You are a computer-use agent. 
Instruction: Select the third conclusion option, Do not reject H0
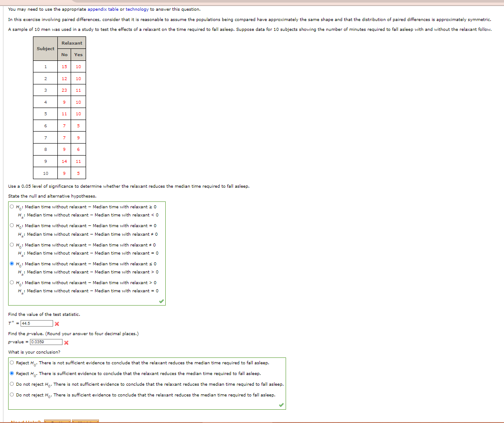[12, 383]
